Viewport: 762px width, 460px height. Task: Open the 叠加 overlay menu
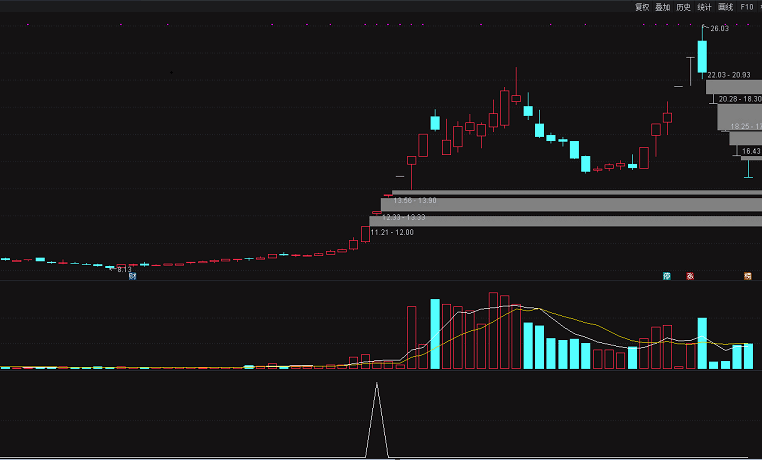tap(662, 7)
